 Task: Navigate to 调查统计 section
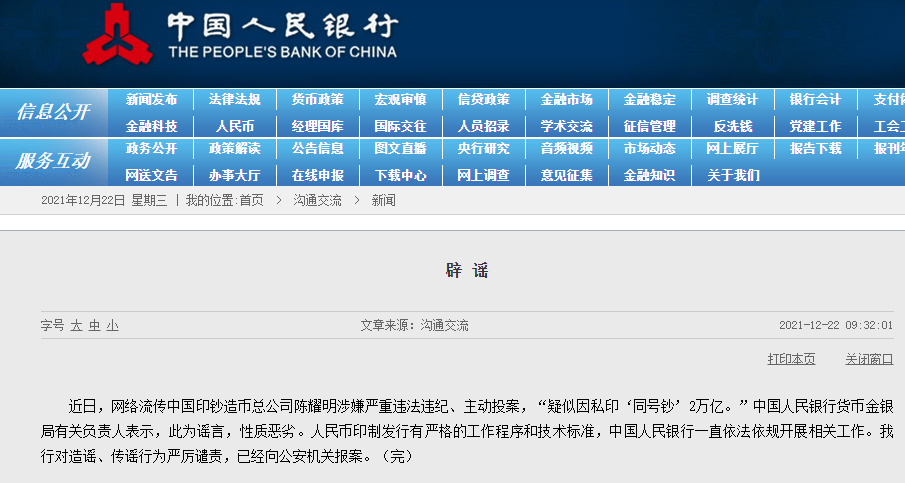click(732, 100)
